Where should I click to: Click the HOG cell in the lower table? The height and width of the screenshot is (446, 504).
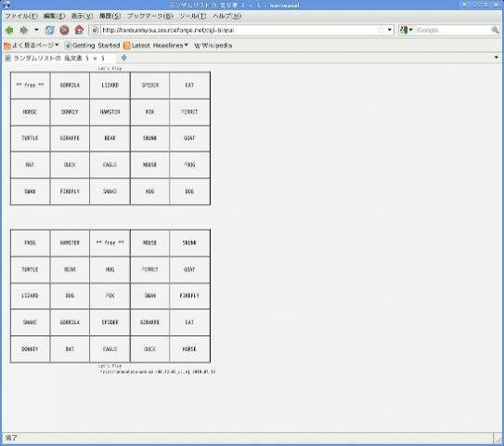point(110,270)
